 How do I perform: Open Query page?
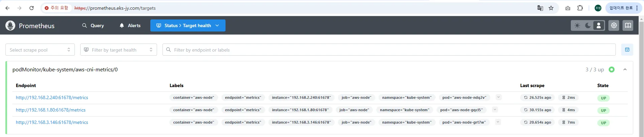[93, 25]
